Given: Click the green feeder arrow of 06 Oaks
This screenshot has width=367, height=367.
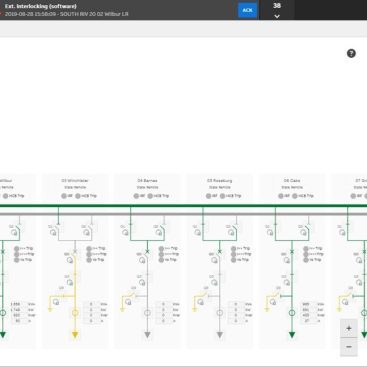Looking at the screenshot, I should [292, 334].
